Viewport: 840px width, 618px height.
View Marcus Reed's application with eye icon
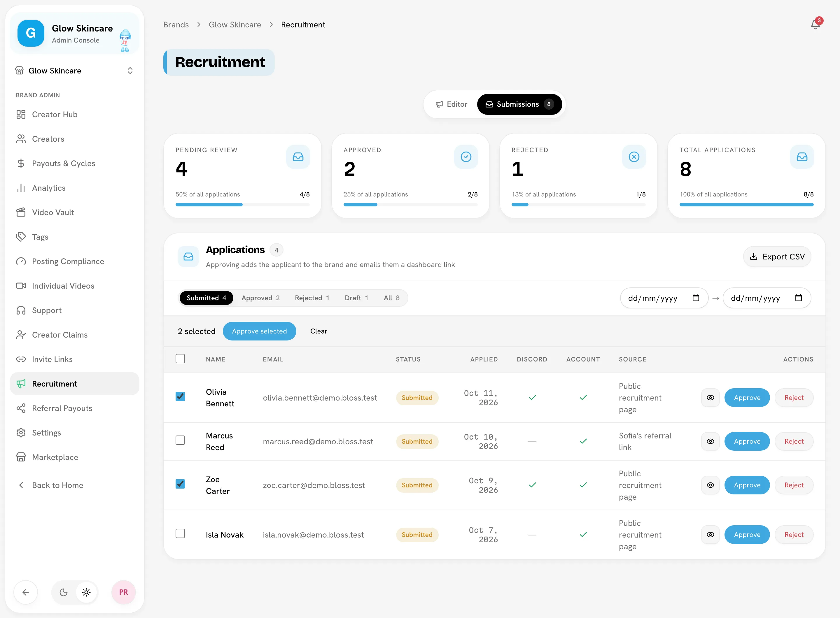coord(710,441)
